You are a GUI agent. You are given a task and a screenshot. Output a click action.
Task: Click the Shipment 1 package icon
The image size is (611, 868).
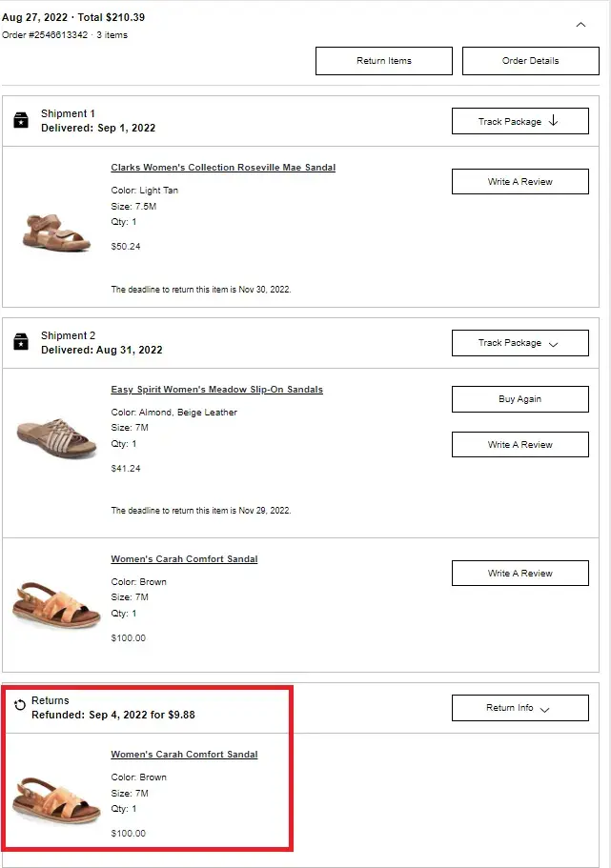coord(21,120)
